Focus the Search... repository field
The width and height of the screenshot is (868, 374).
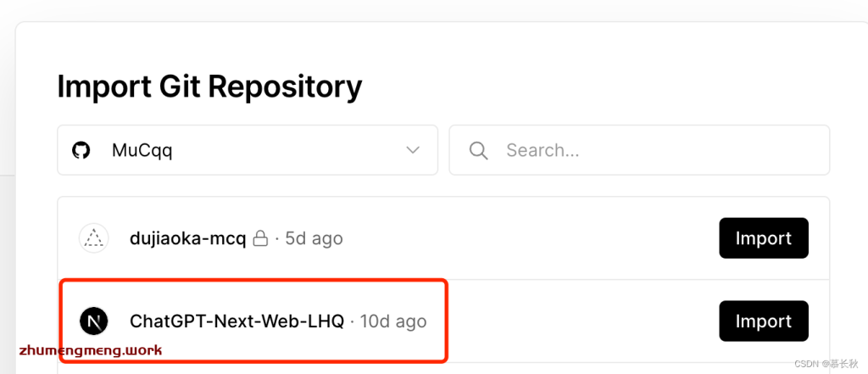pyautogui.click(x=639, y=150)
